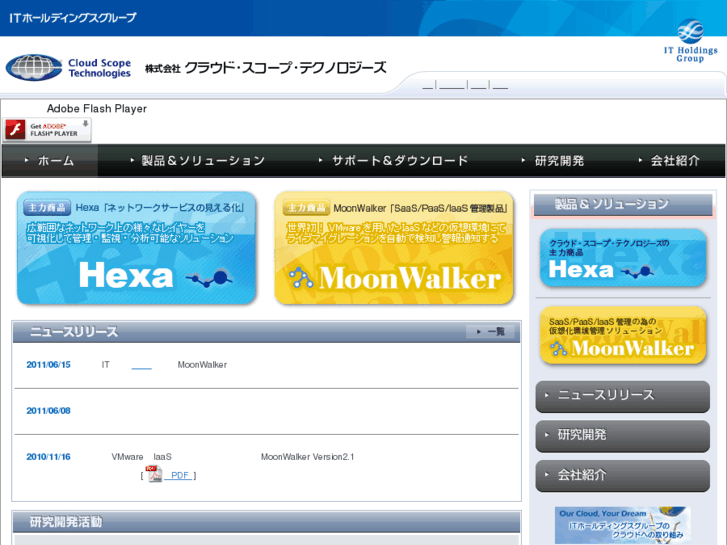Image resolution: width=727 pixels, height=545 pixels.
Task: Open the IT Holdings Group logo link
Action: (690, 41)
